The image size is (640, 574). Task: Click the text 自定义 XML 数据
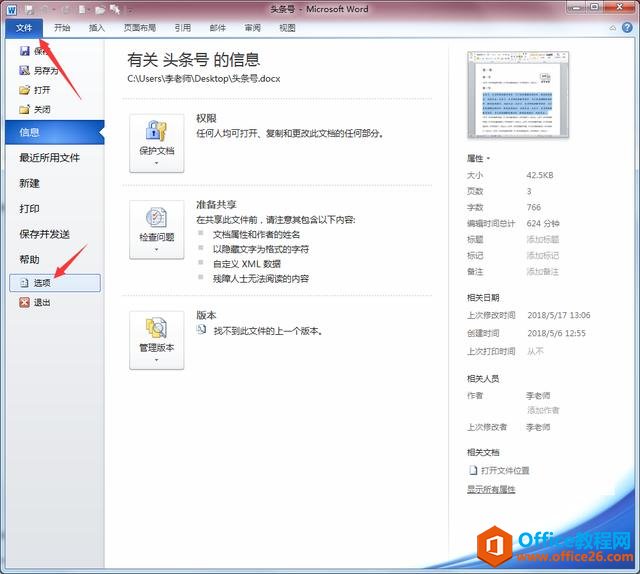tap(247, 264)
